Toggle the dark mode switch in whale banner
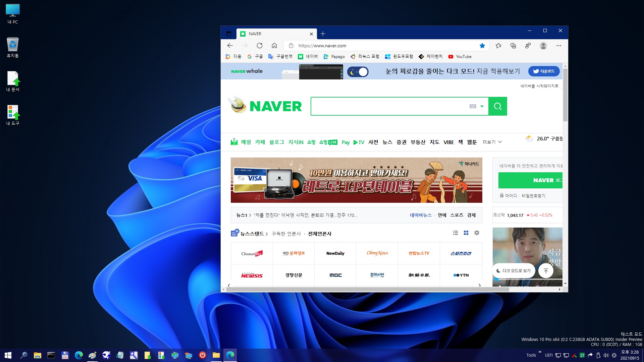This screenshot has width=644, height=362. click(358, 72)
